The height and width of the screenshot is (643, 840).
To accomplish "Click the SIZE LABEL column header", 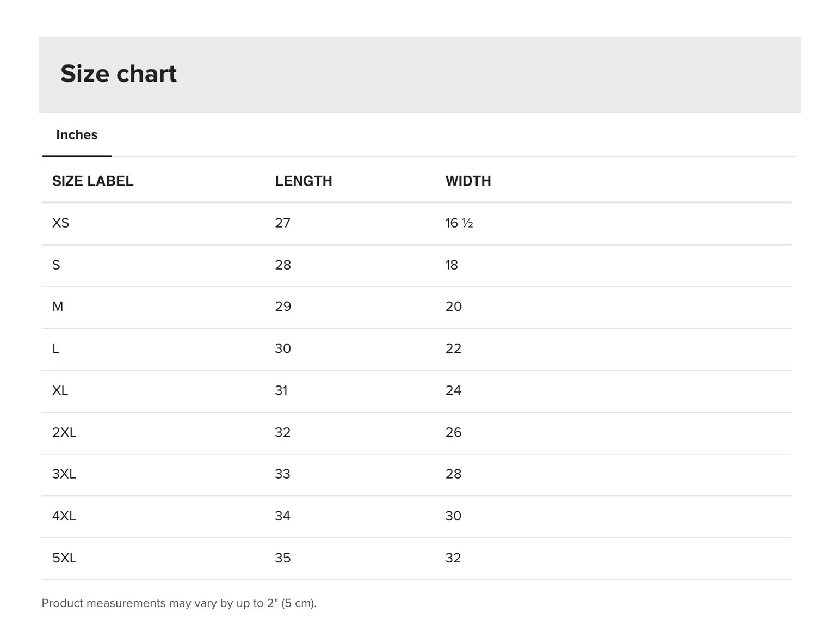I will pyautogui.click(x=92, y=181).
